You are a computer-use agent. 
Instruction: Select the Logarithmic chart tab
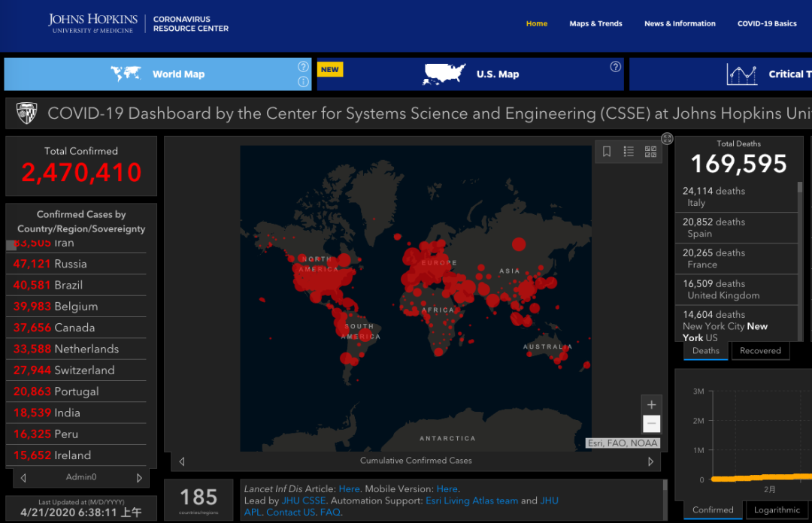click(776, 509)
